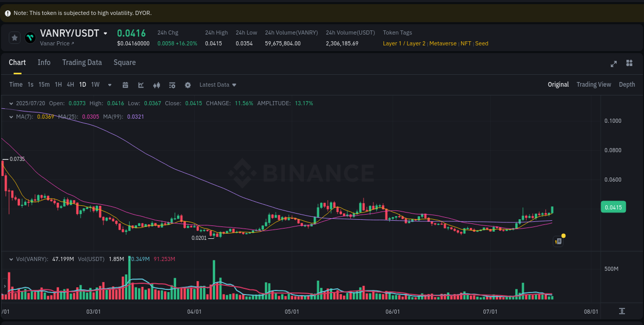Click the fullscreen expand icon

pos(614,63)
